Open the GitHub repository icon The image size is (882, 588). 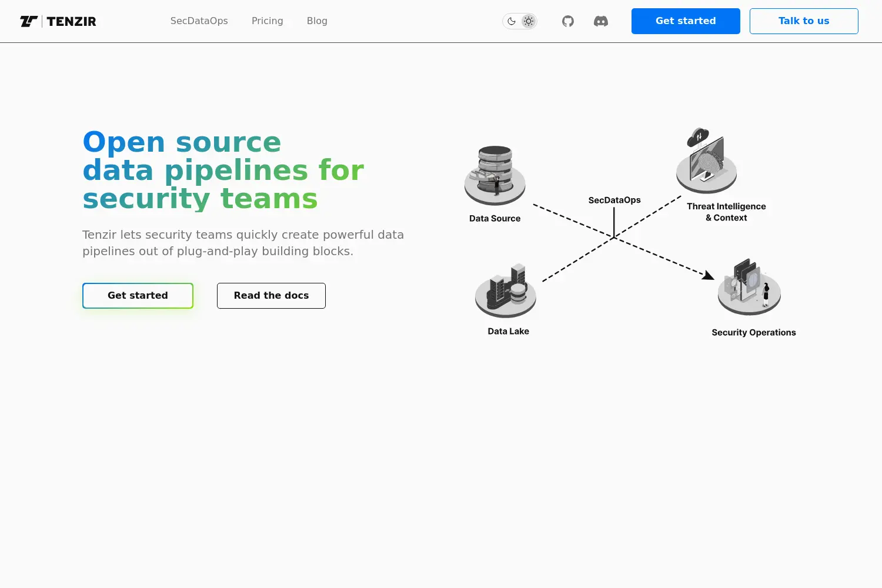[568, 21]
